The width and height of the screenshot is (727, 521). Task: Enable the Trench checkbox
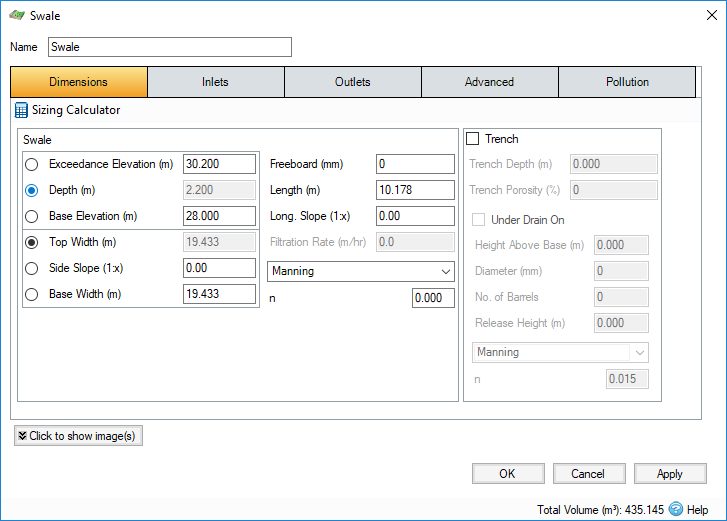473,139
